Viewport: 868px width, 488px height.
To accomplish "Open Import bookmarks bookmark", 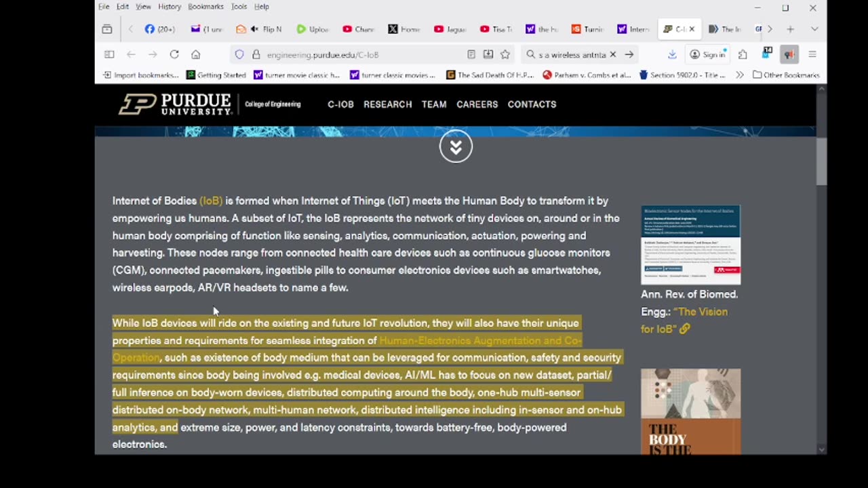I will point(141,75).
